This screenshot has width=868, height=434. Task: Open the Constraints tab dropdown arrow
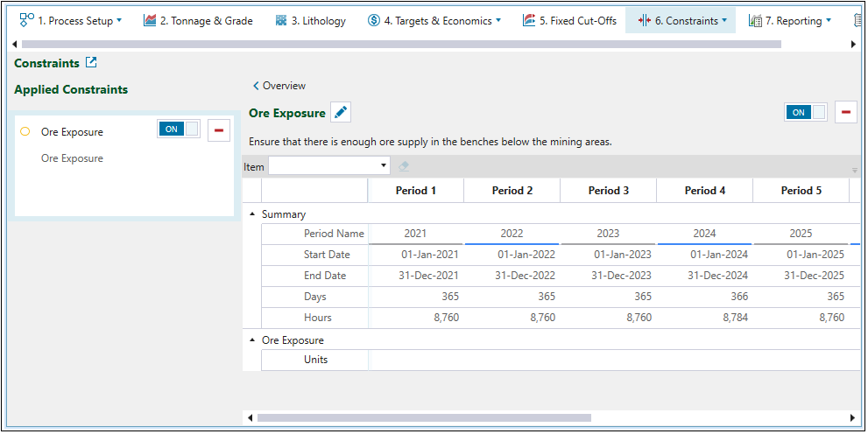pyautogui.click(x=724, y=20)
